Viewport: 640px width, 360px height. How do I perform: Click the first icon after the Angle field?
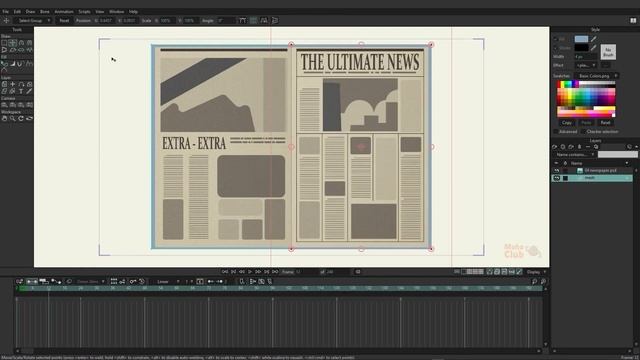[x=243, y=20]
